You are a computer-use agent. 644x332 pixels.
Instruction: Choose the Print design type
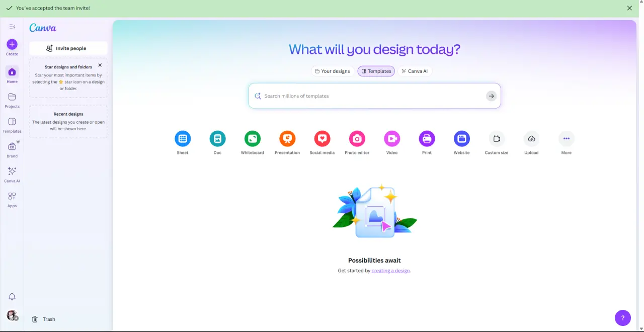tap(427, 142)
